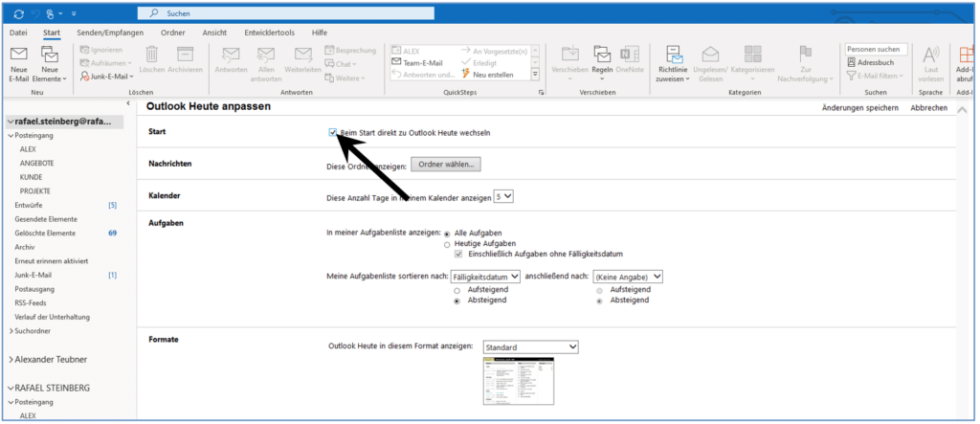
Task: Click the Suchen search box
Action: pos(285,13)
